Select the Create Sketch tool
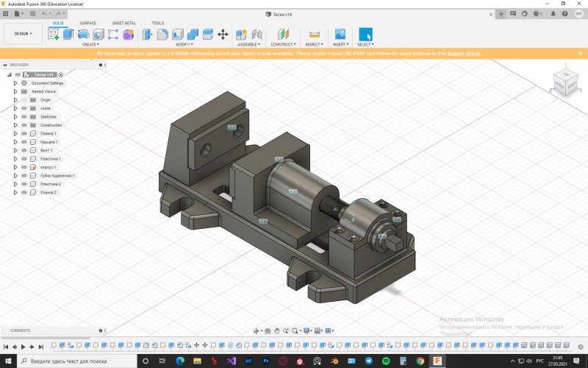This screenshot has width=588, height=368. coord(54,35)
